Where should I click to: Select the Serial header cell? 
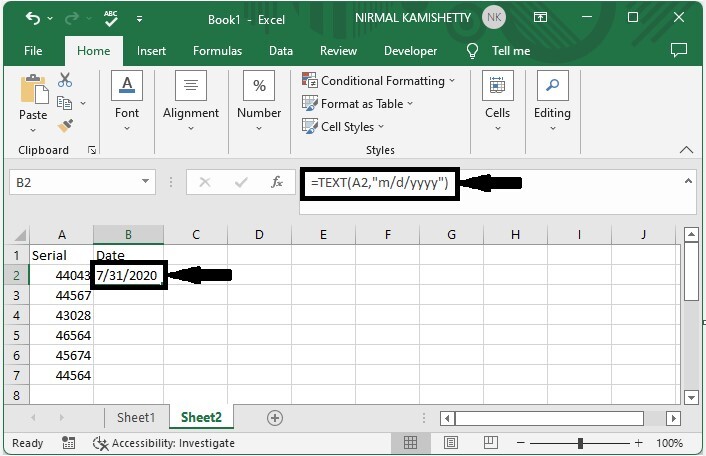tap(62, 255)
